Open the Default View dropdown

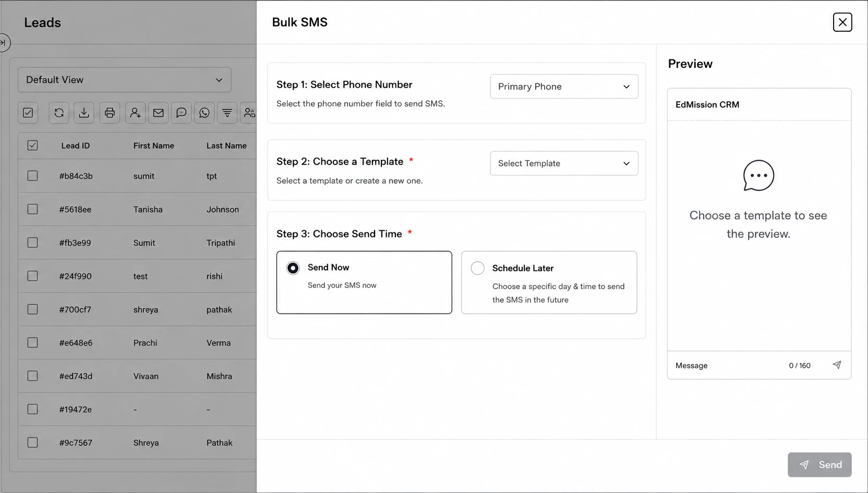tap(125, 80)
